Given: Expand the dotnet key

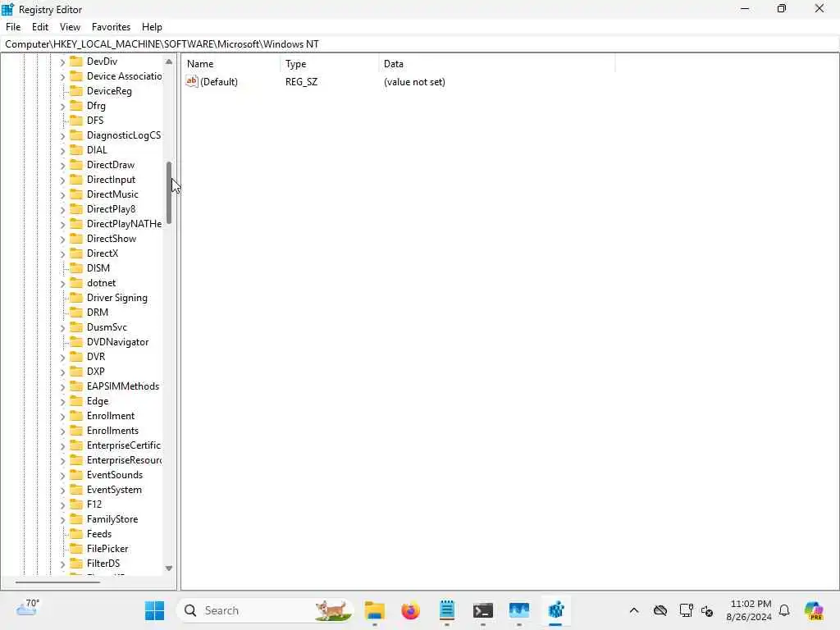Looking at the screenshot, I should pyautogui.click(x=62, y=283).
